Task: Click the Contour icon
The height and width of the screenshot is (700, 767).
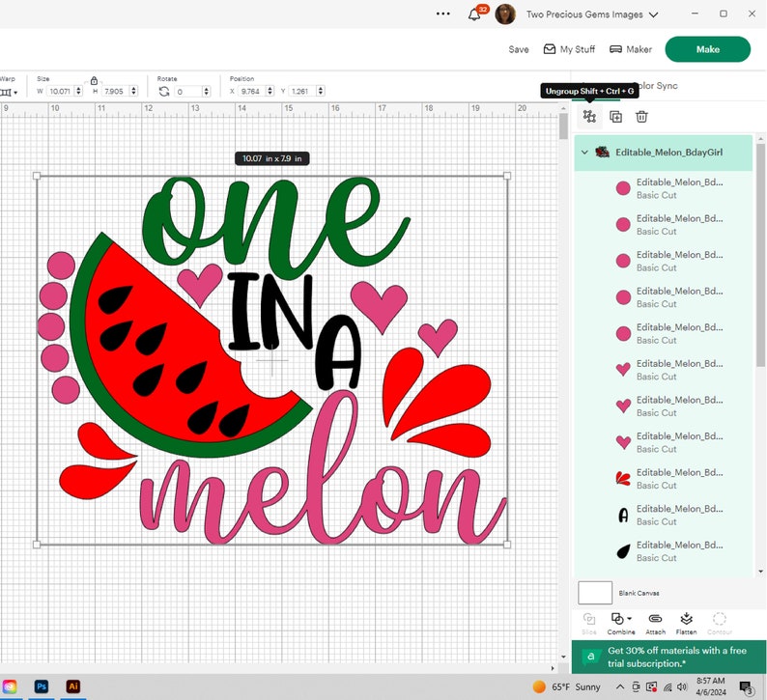Action: click(719, 619)
